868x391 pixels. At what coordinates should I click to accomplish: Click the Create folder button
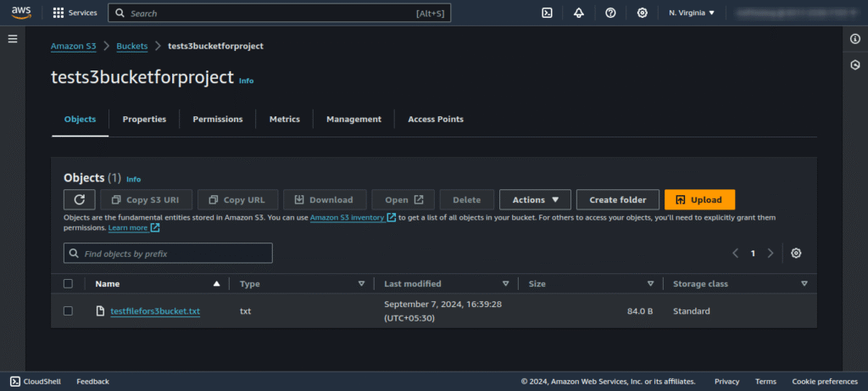click(x=617, y=199)
